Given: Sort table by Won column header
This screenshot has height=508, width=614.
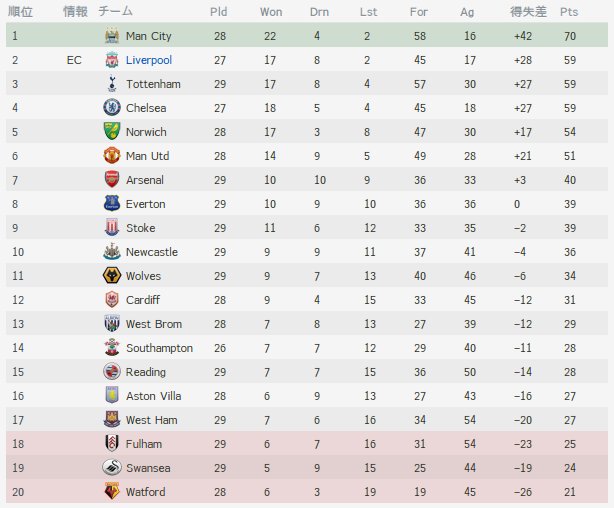Looking at the screenshot, I should point(271,12).
